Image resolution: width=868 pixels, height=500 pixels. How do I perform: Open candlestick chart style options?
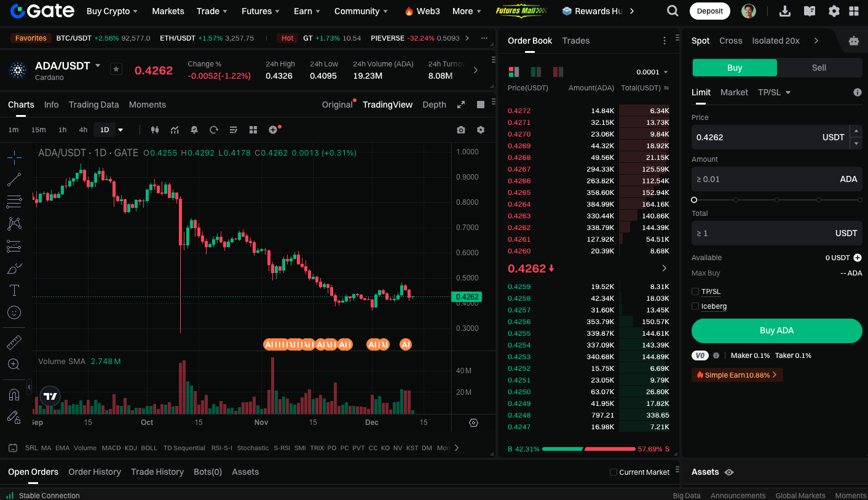click(155, 130)
